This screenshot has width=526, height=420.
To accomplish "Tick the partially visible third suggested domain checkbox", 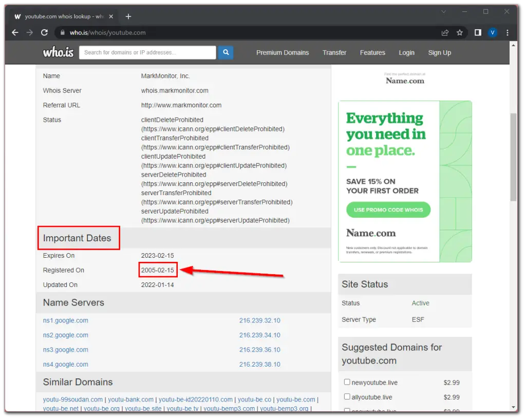I will click(x=348, y=410).
